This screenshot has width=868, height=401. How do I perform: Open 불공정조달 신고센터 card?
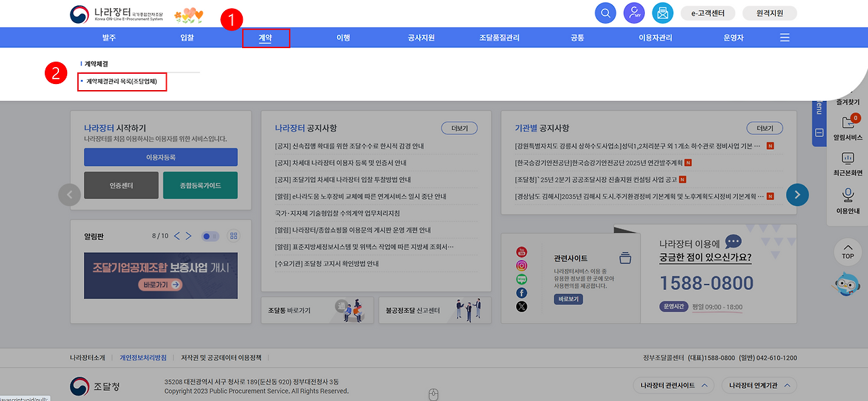click(x=435, y=311)
